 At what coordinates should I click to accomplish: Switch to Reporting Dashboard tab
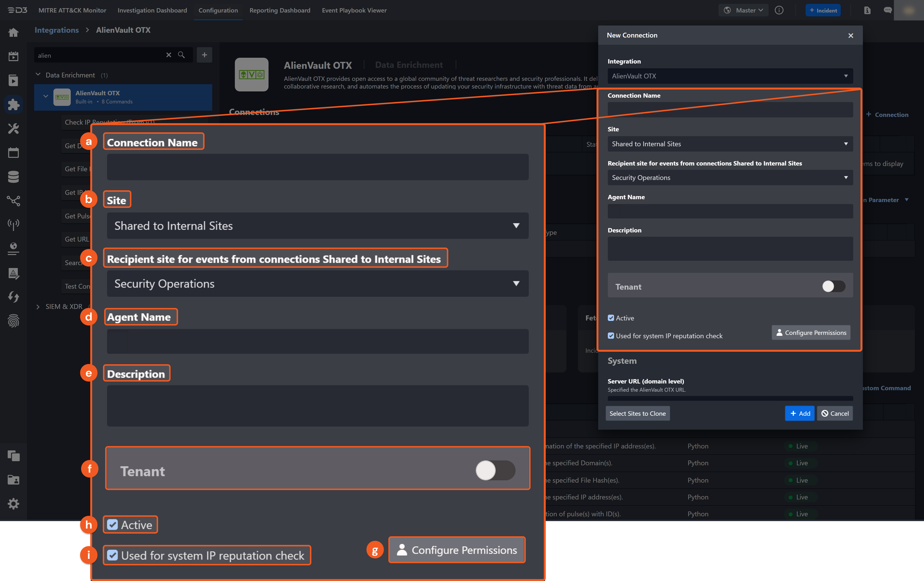click(x=280, y=10)
